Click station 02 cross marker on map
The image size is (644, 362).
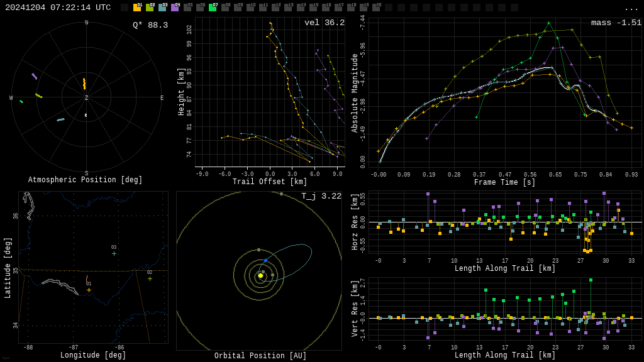[150, 278]
